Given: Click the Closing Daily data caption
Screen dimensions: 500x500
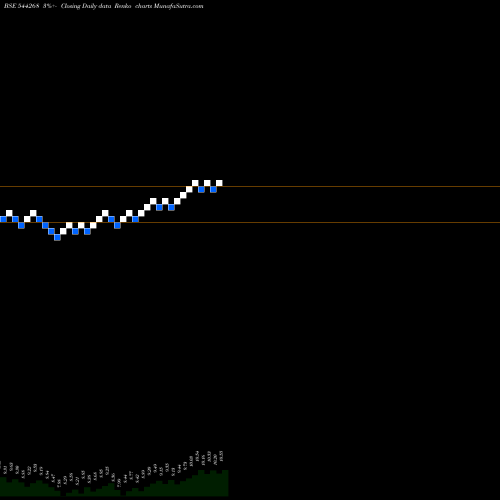Looking at the screenshot, I should [x=86, y=6].
